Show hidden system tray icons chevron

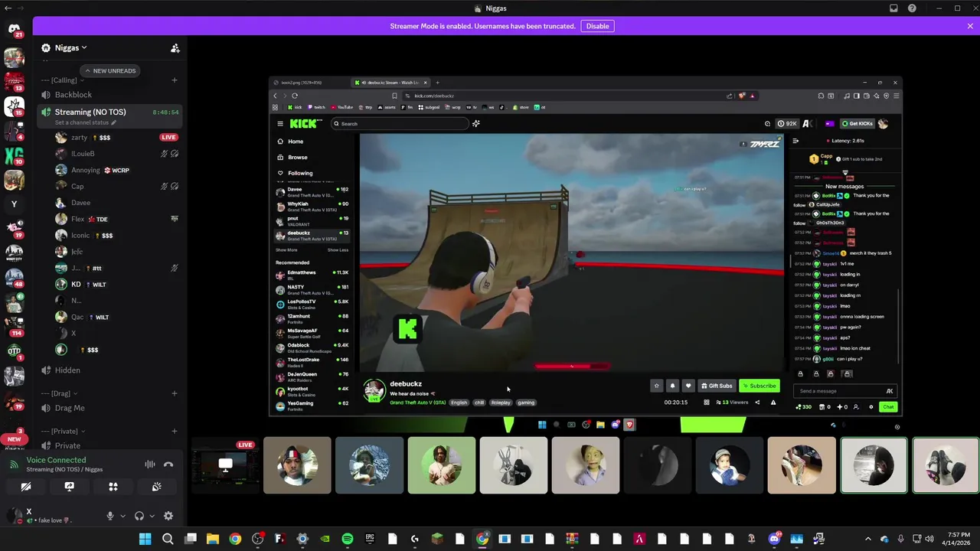point(868,539)
